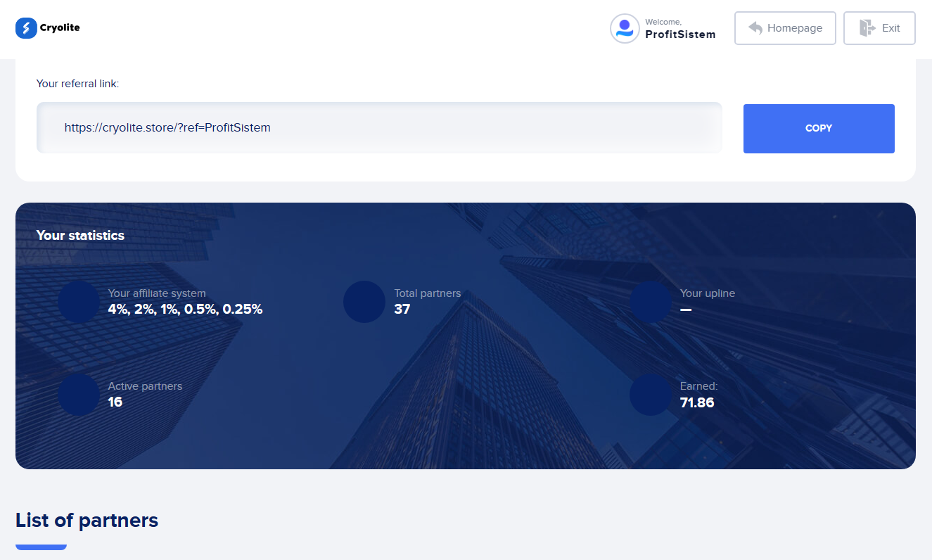Click the Homepage button label
932x560 pixels.
795,28
